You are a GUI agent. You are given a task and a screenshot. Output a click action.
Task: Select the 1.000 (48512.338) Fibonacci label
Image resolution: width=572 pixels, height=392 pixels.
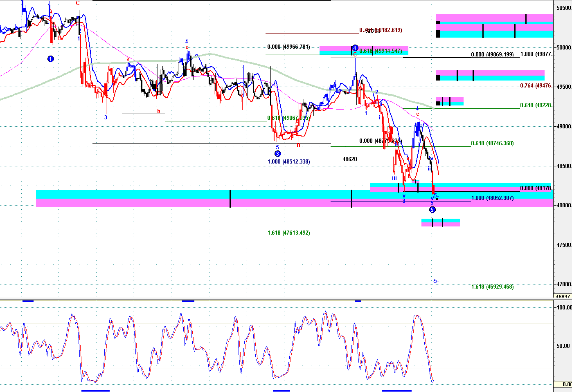coord(288,162)
